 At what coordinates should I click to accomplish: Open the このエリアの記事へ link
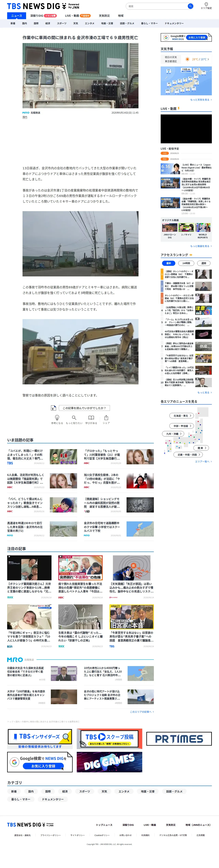coord(142,712)
